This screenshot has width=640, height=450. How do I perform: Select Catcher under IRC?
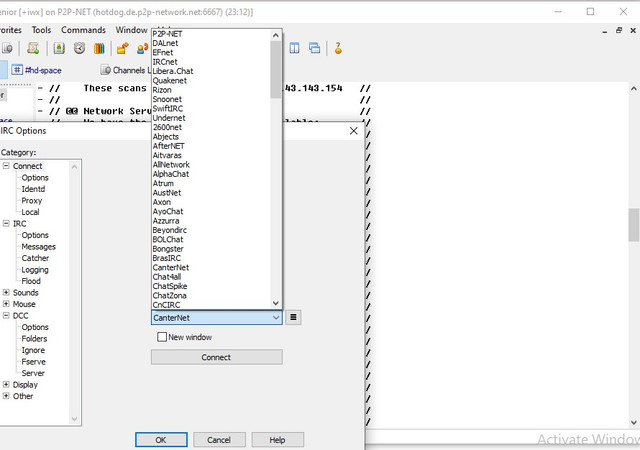coord(35,258)
